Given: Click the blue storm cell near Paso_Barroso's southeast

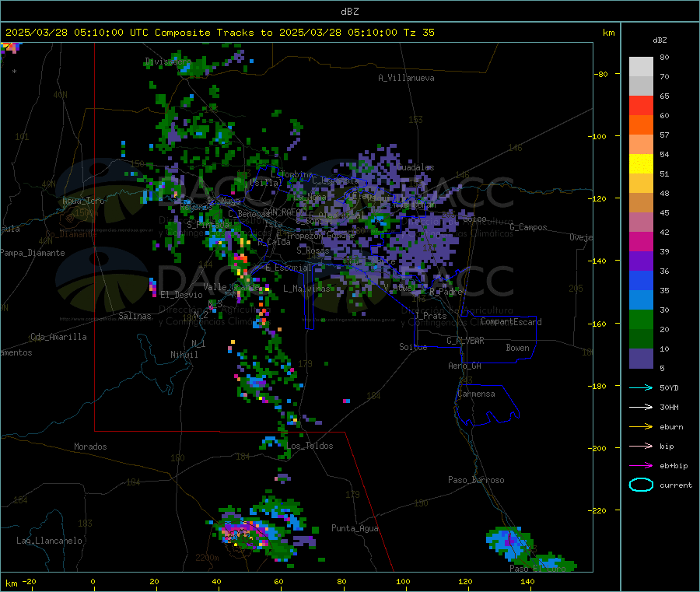Looking at the screenshot, I should [x=511, y=542].
